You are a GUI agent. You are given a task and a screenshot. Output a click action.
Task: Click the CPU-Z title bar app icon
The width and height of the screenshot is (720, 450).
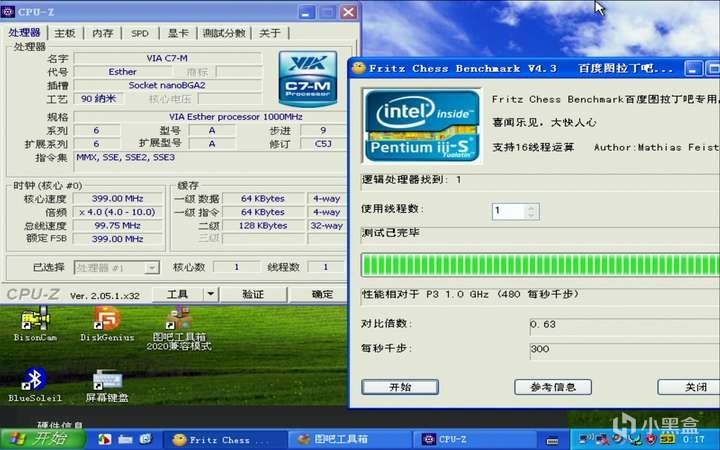pos(8,11)
